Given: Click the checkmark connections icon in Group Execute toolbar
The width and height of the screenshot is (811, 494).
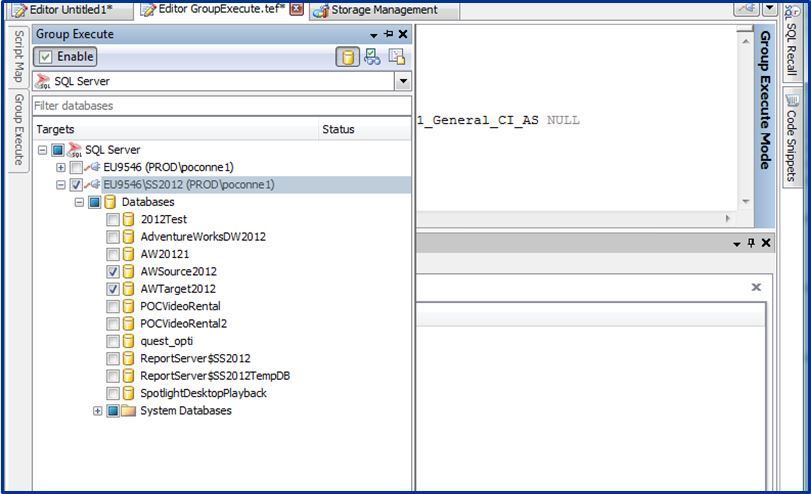Looking at the screenshot, I should pyautogui.click(x=372, y=57).
